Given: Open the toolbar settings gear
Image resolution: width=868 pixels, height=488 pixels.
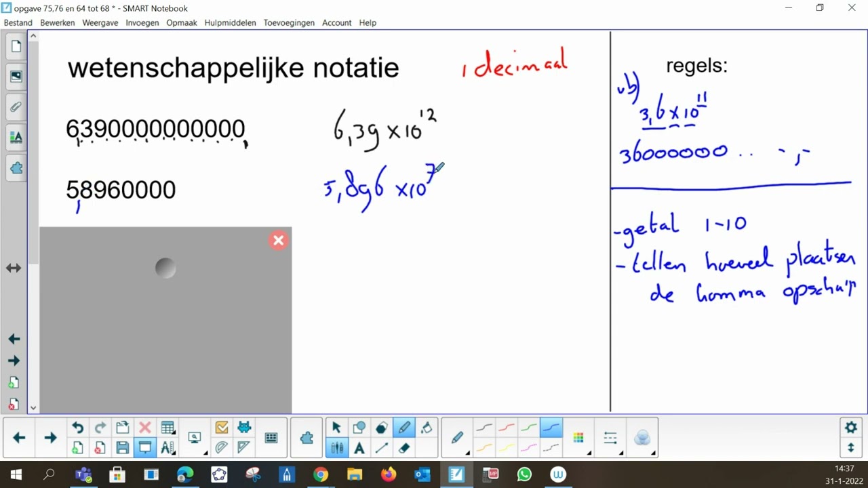Looking at the screenshot, I should click(851, 428).
